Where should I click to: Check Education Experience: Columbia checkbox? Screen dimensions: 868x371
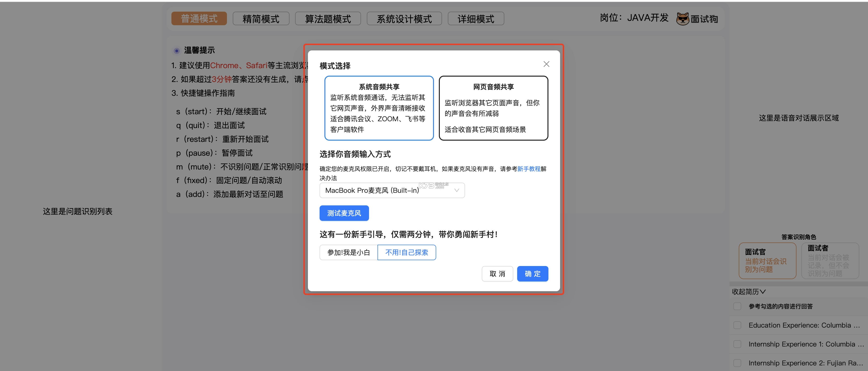coord(738,325)
